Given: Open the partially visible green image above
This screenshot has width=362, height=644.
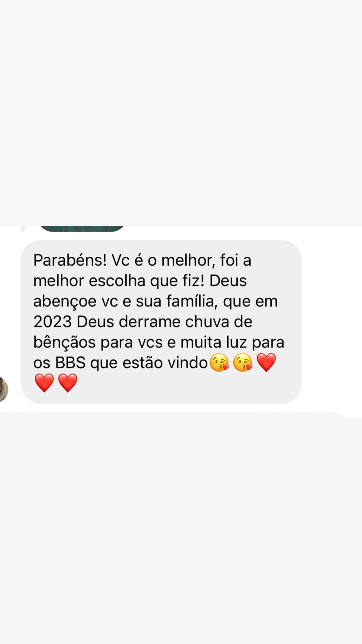Looking at the screenshot, I should pyautogui.click(x=82, y=228).
